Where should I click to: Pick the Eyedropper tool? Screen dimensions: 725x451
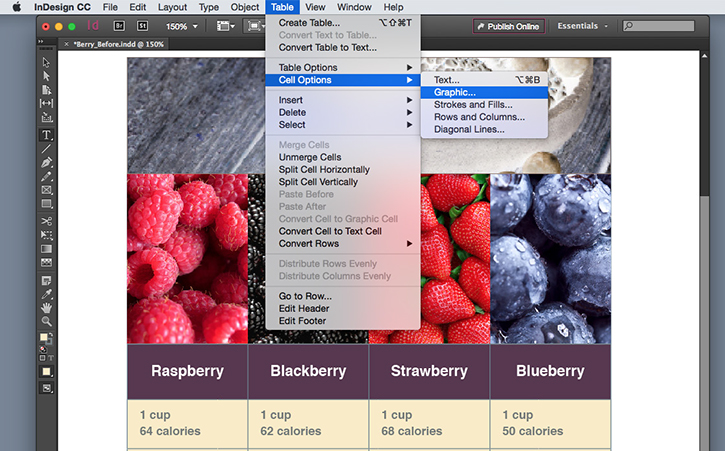tap(46, 294)
